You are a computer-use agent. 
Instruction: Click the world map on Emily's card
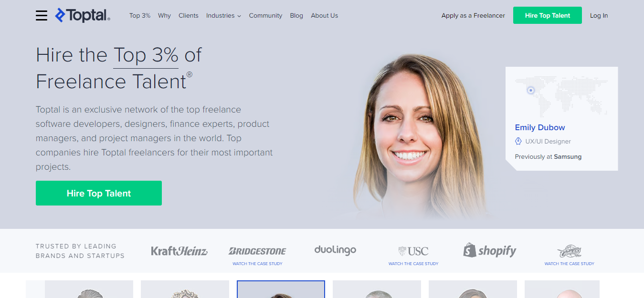tap(561, 96)
